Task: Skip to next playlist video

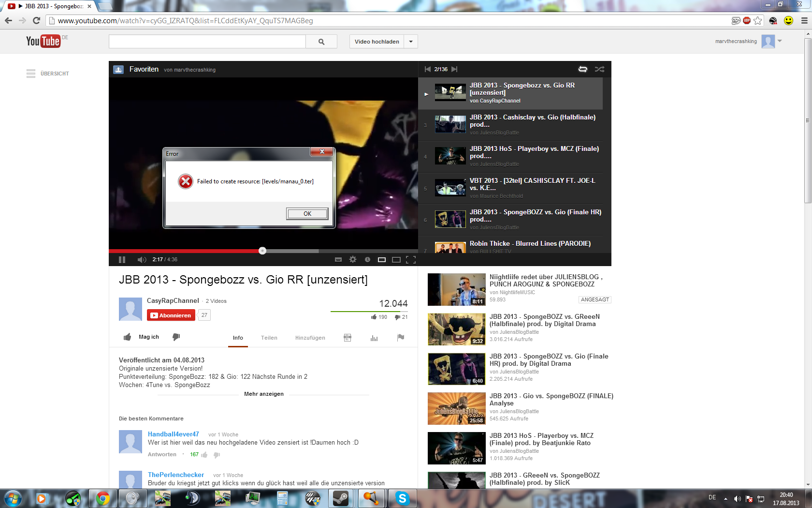Action: 454,69
